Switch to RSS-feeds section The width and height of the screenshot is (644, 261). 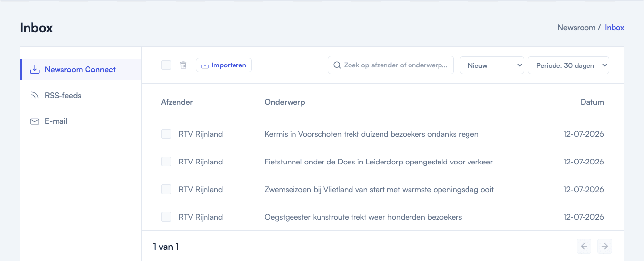point(81,95)
